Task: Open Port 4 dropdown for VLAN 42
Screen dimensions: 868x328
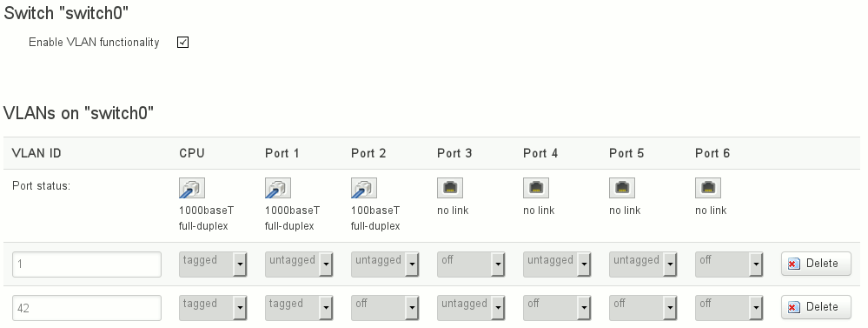Action: tap(557, 307)
